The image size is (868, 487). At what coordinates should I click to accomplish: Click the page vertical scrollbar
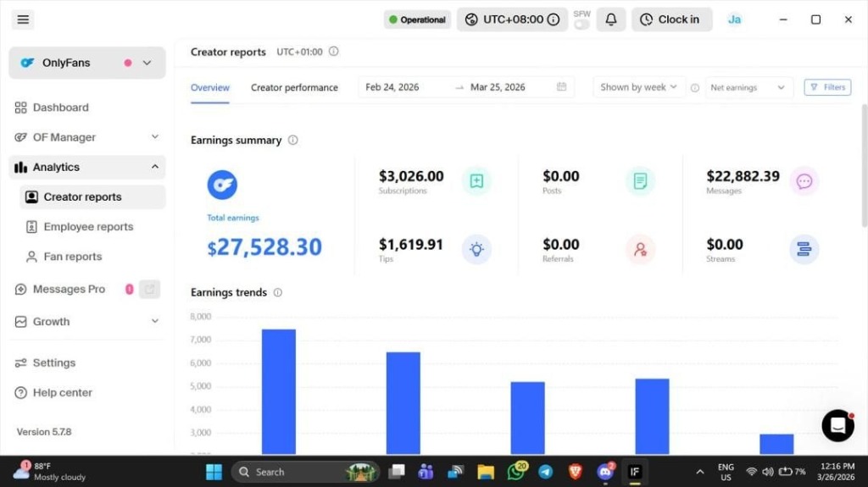[x=864, y=165]
